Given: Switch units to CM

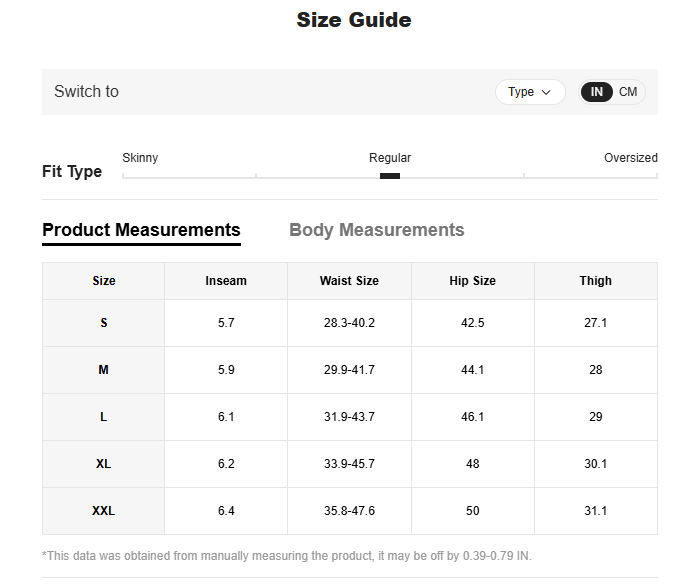Looking at the screenshot, I should pyautogui.click(x=628, y=92).
